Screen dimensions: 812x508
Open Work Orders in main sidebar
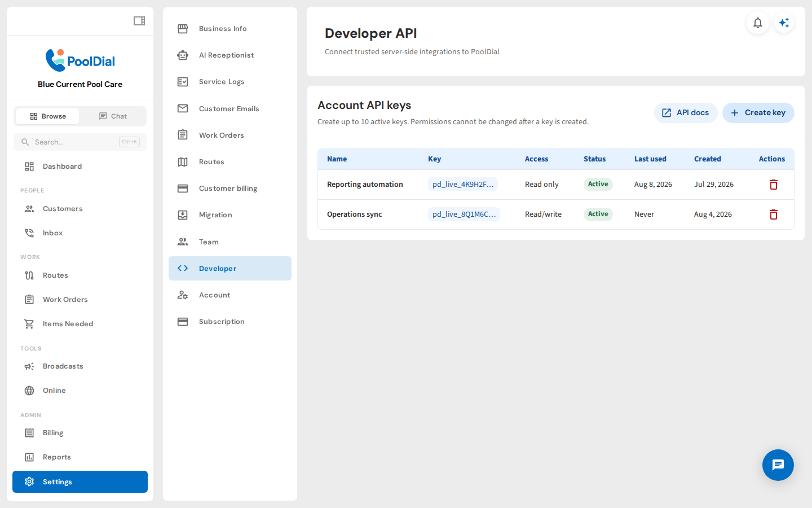80,300
